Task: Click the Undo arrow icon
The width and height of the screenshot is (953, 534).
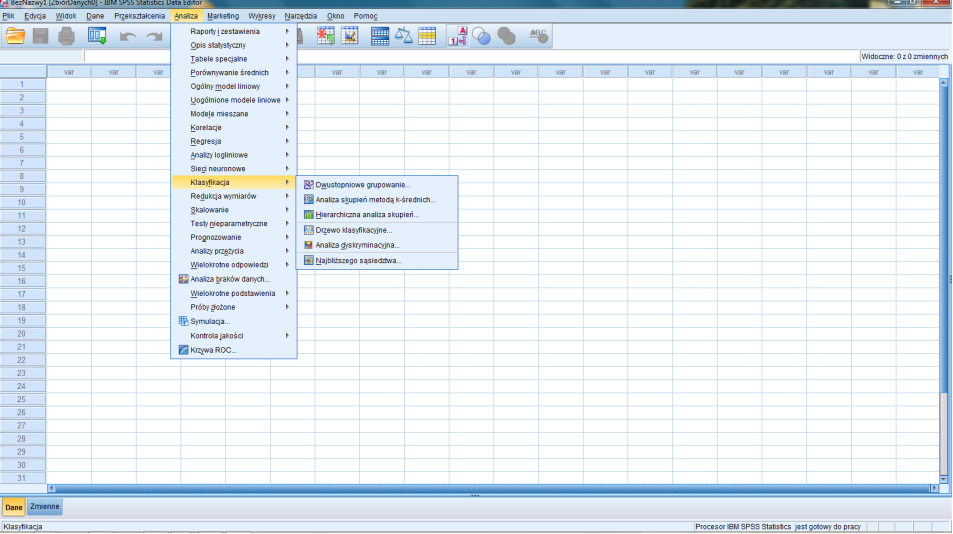Action: coord(128,37)
